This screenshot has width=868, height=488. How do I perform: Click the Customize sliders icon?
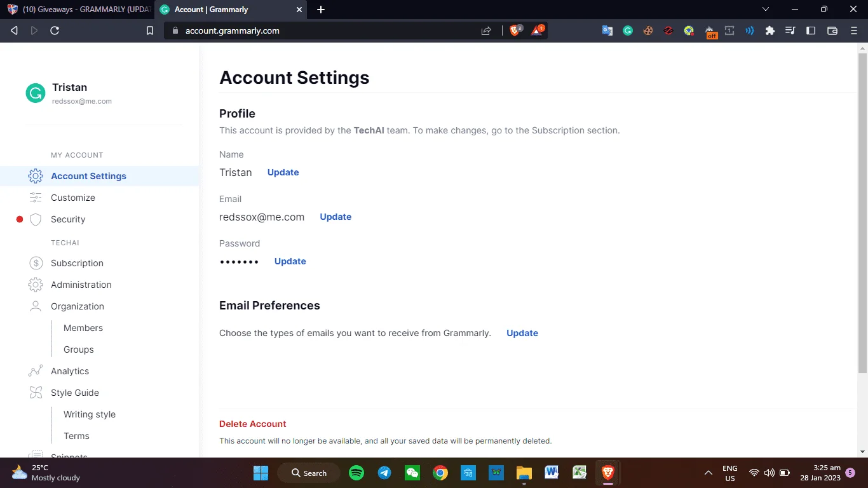36,198
